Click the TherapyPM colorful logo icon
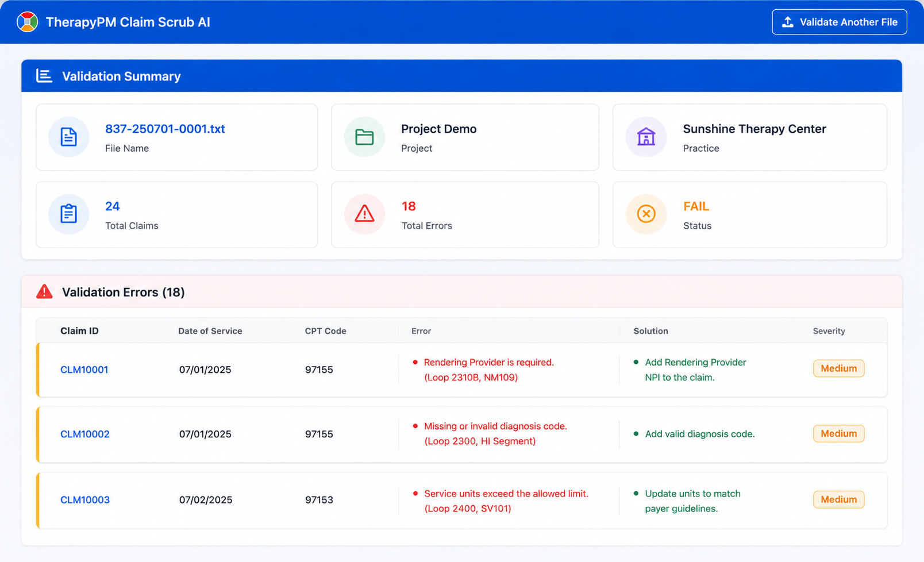924x562 pixels. pos(27,22)
